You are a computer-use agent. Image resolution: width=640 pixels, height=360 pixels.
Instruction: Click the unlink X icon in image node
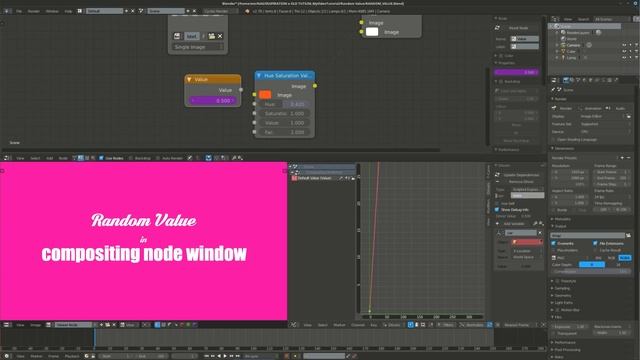(220, 36)
